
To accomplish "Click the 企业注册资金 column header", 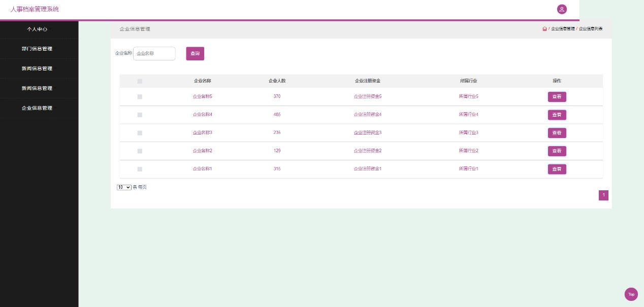I will coord(368,81).
